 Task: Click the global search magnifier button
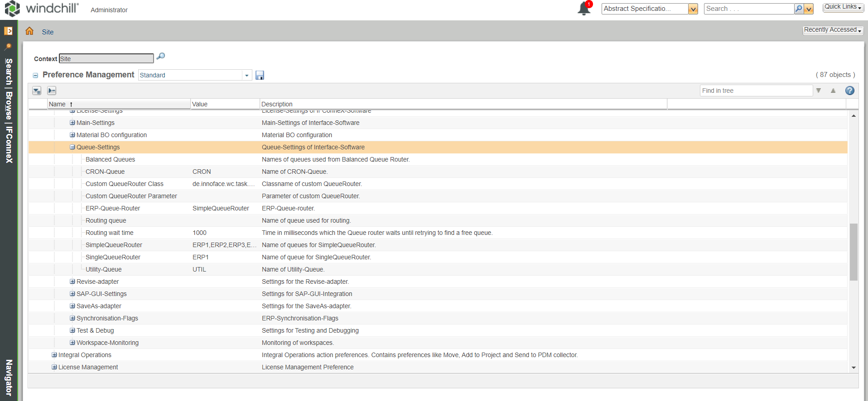coord(799,9)
